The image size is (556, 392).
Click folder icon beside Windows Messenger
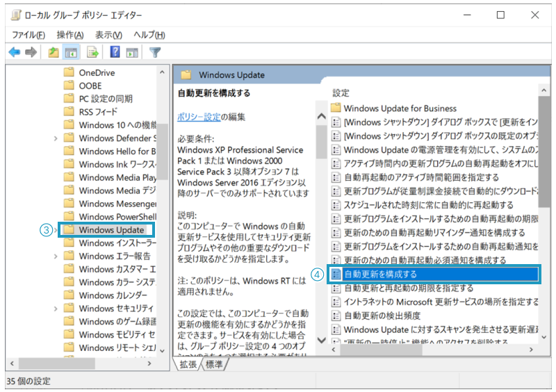pos(69,203)
